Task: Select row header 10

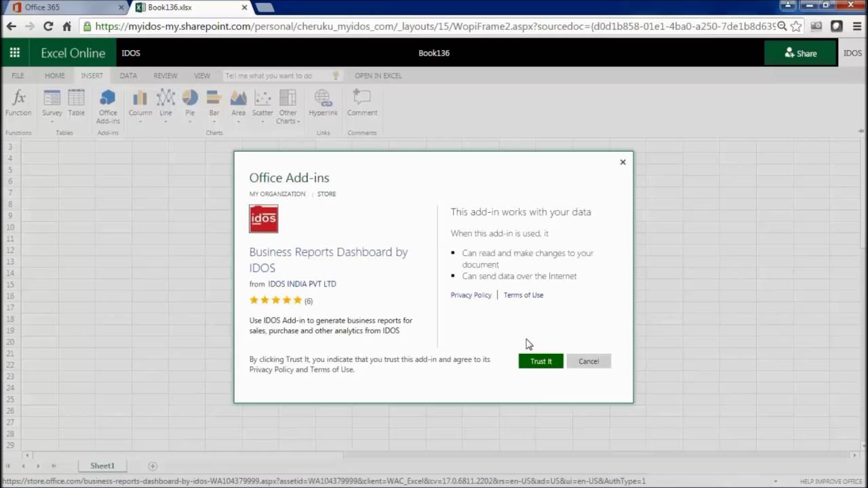Action: tap(10, 227)
